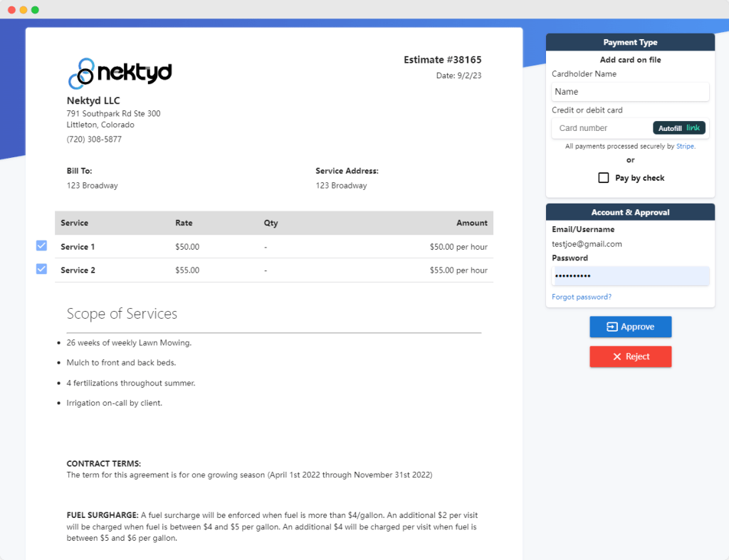729x560 pixels.
Task: Click the Estimate #38165 heading
Action: (443, 60)
